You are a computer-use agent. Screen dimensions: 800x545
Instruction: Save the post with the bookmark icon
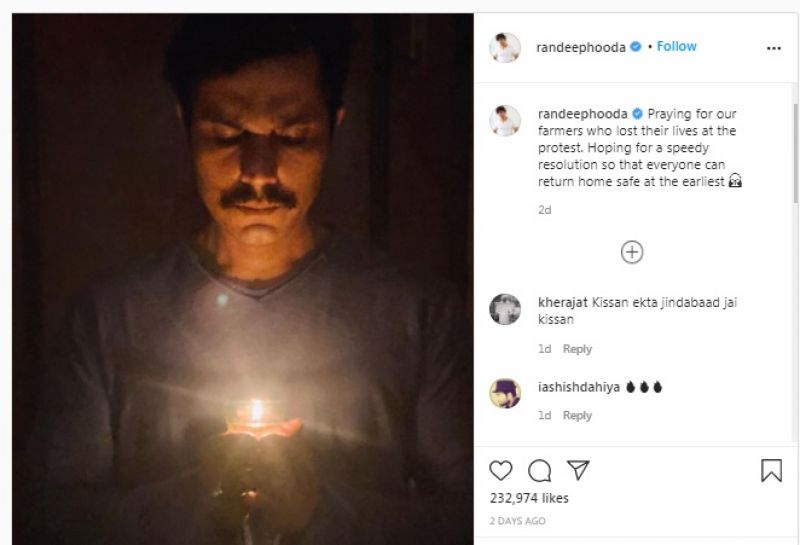tap(771, 470)
